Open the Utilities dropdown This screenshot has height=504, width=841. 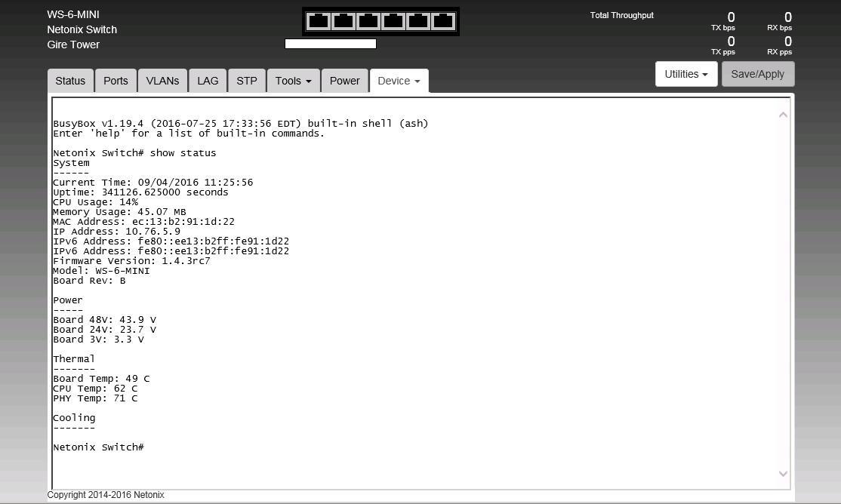click(685, 74)
